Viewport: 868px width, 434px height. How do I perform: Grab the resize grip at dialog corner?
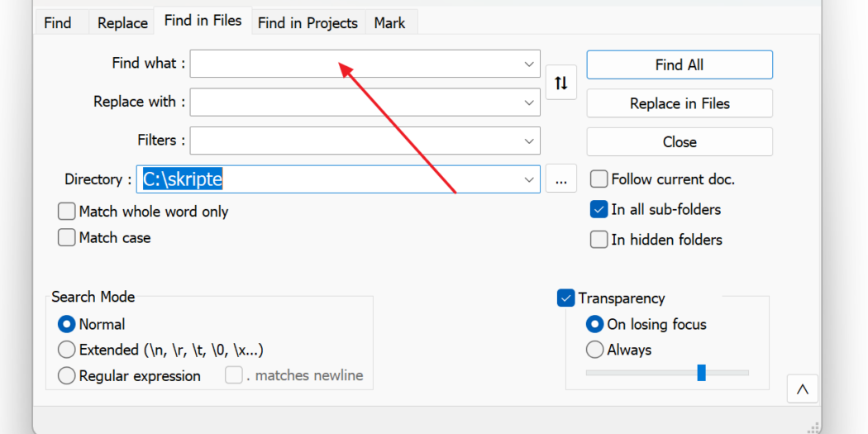[812, 427]
